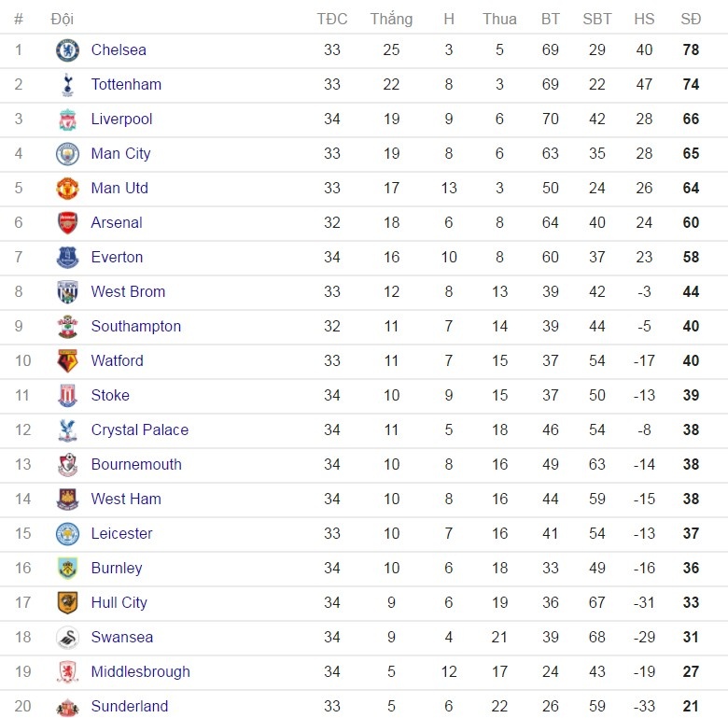Click the Everton club crest icon
Viewport: 728px width, 718px height.
coord(67,258)
